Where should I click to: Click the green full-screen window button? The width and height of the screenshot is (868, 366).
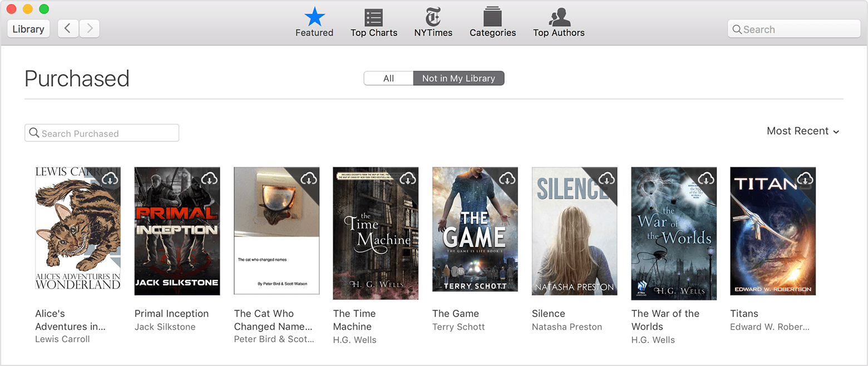(44, 9)
